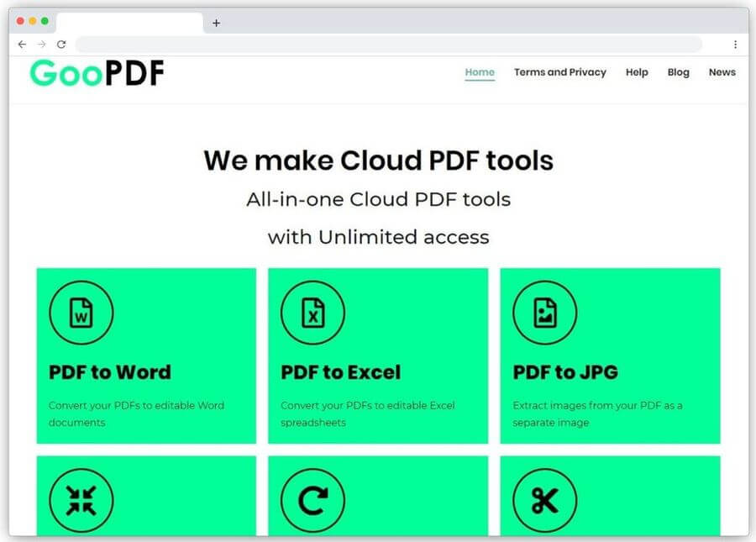Click the browser back arrow
The image size is (756, 542).
coord(22,45)
